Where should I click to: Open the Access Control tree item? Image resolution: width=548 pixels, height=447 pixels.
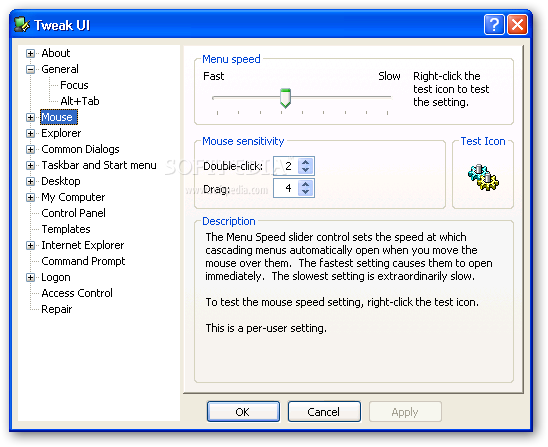[77, 293]
